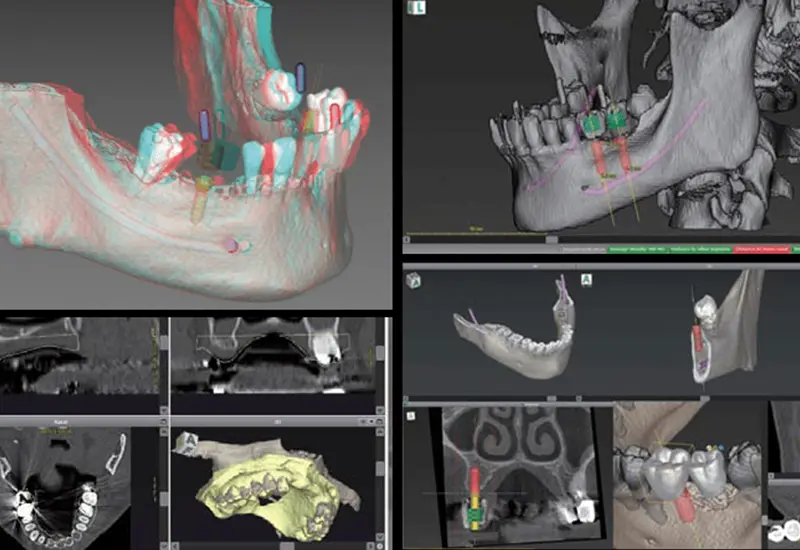Click the orientation cube beside the yellow jaw model
This screenshot has height=550, width=800.
click(184, 441)
